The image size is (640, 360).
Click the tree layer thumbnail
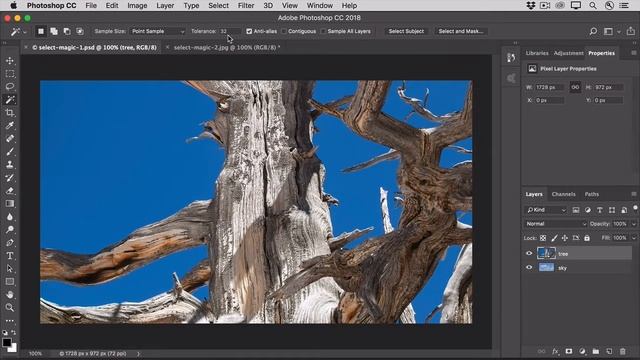[546, 253]
